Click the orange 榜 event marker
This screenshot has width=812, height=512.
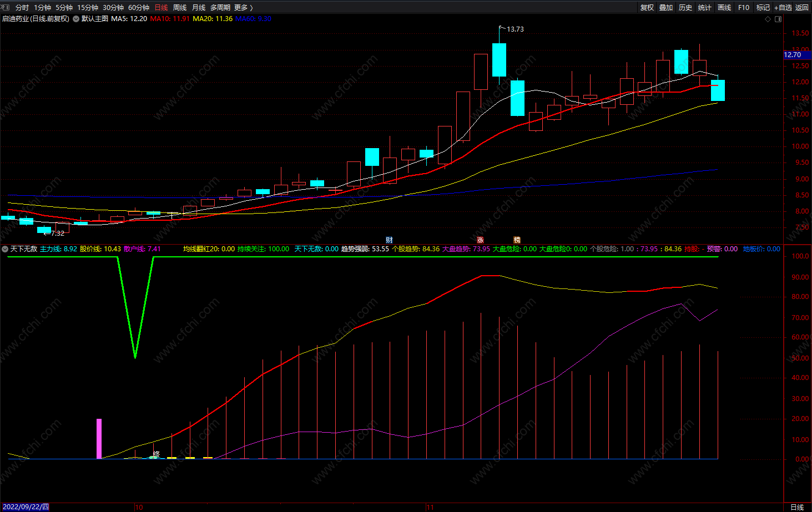[x=517, y=240]
